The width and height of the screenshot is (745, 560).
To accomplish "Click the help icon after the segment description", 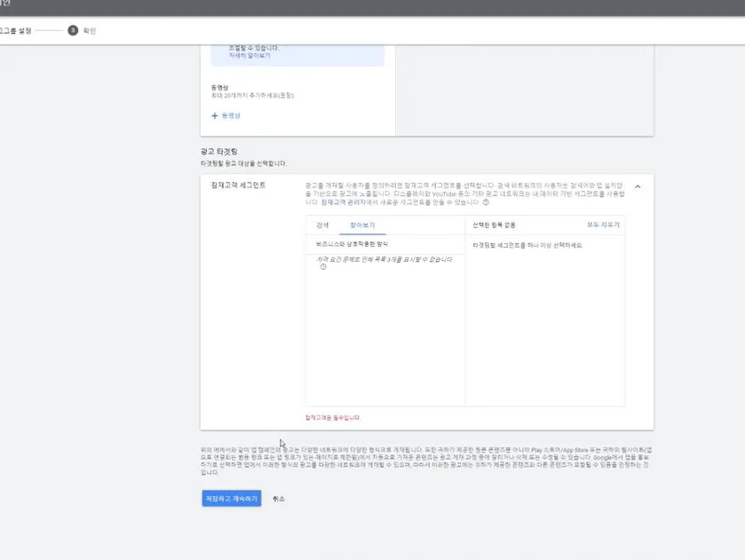I will [x=485, y=203].
